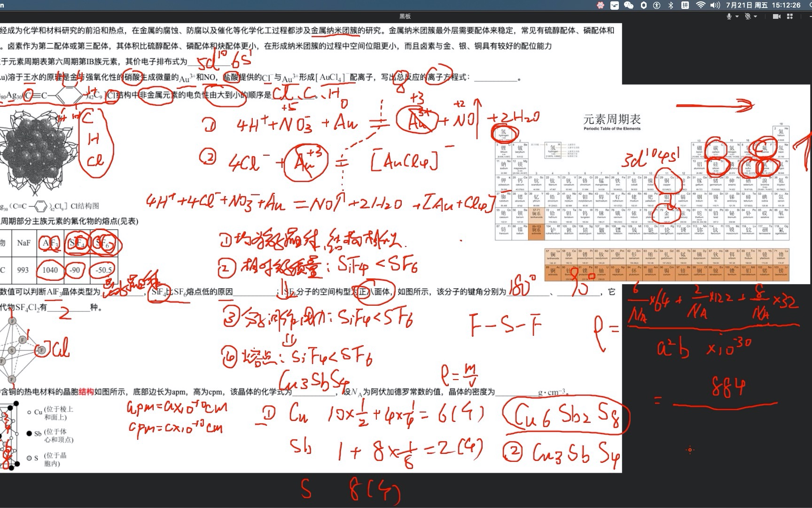Toggle the crossed-out camera icon
The height and width of the screenshot is (508, 812).
click(748, 16)
